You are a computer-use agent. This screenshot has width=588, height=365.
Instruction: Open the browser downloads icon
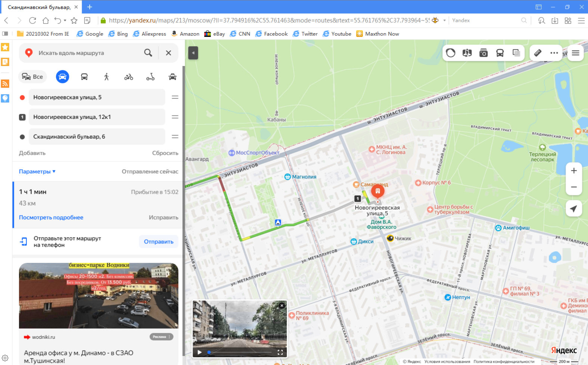coord(555,21)
